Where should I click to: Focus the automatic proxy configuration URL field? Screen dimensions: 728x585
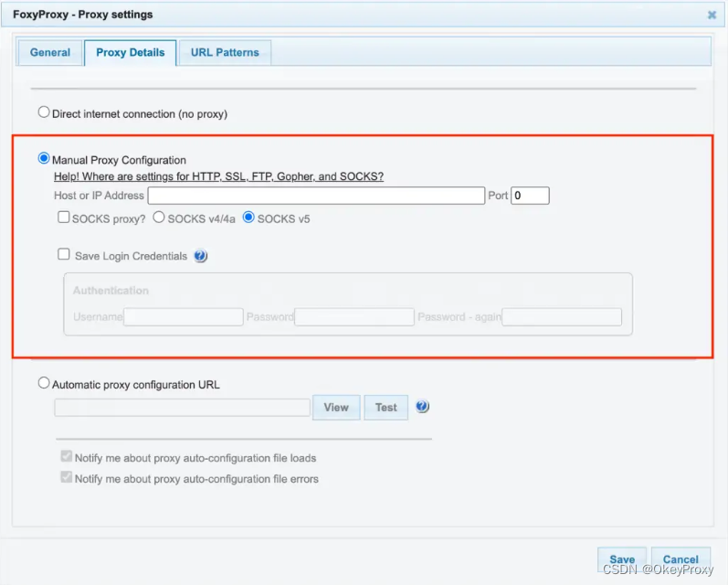pos(182,408)
